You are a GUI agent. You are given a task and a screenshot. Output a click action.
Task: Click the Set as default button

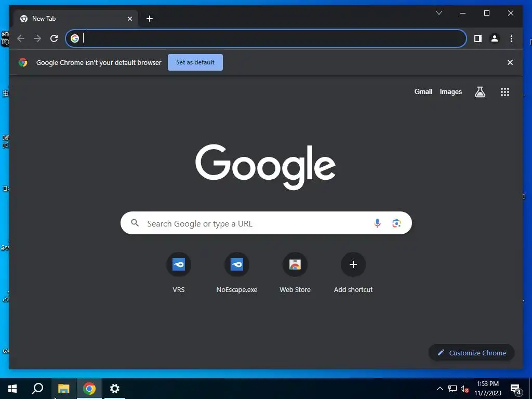(195, 62)
